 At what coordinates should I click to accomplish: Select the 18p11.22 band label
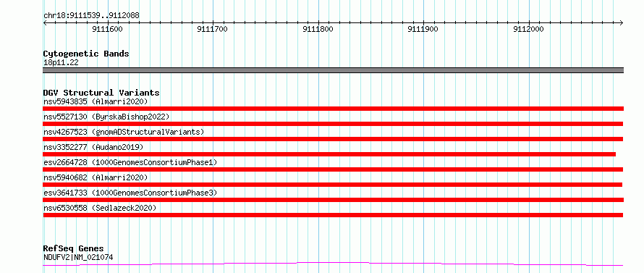(61, 63)
